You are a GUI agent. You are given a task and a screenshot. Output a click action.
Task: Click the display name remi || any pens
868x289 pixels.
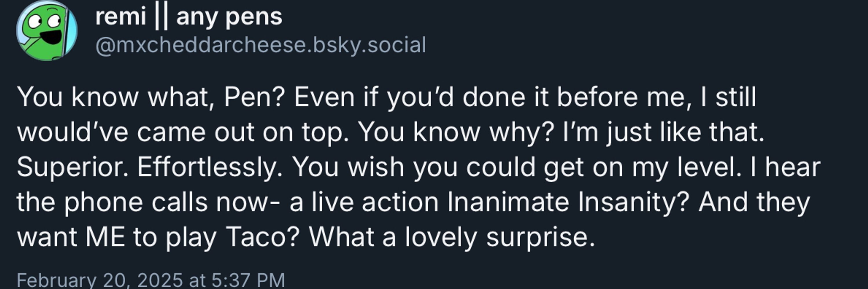[x=189, y=17]
